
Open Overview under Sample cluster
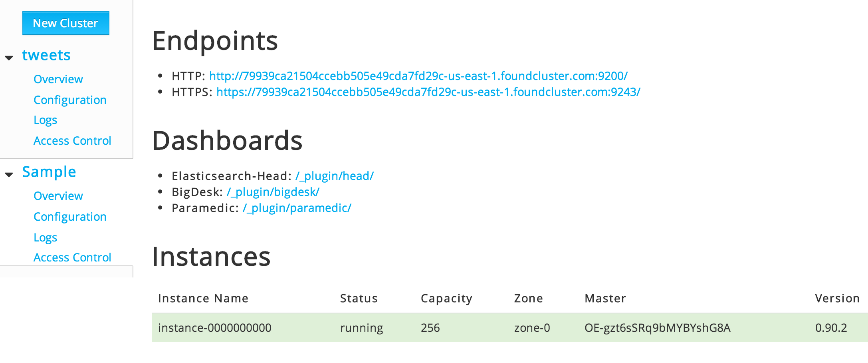coord(58,196)
